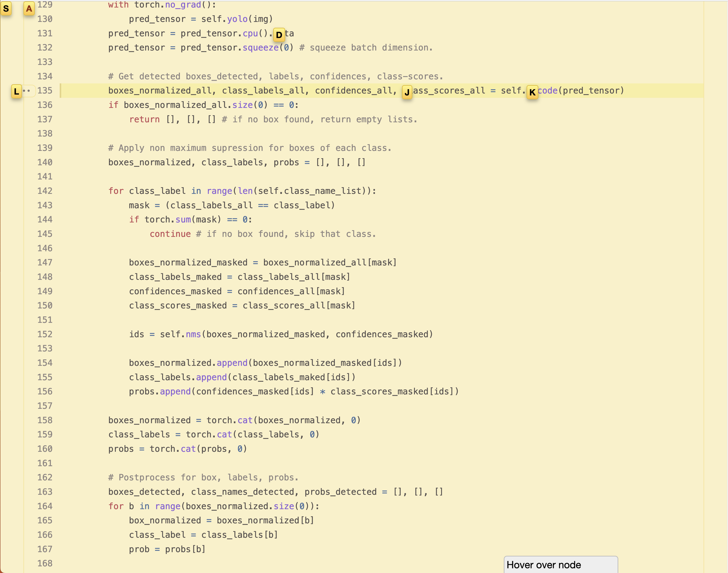Click the comment '# Get detected boxes_detected, labels, confidences, class-scores.'
Image resolution: width=728 pixels, height=573 pixels.
[276, 77]
